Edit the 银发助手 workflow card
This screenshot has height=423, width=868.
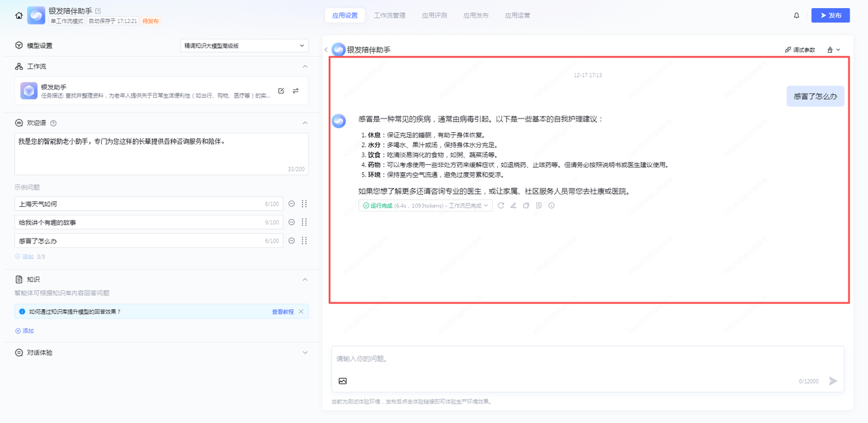pos(281,91)
